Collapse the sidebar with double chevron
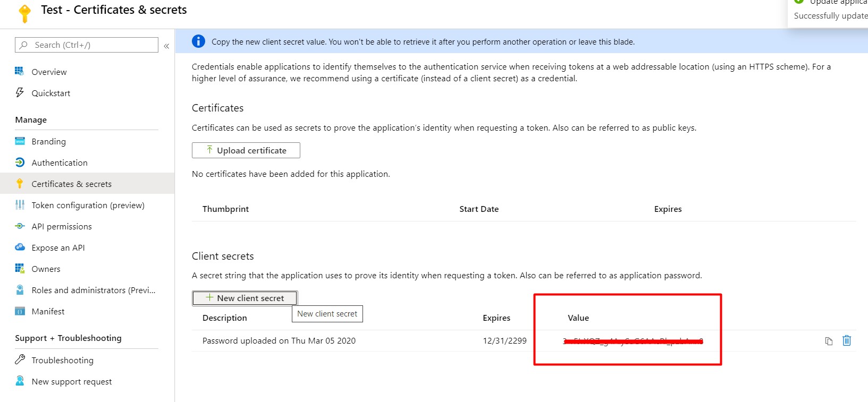This screenshot has width=868, height=402. (166, 46)
